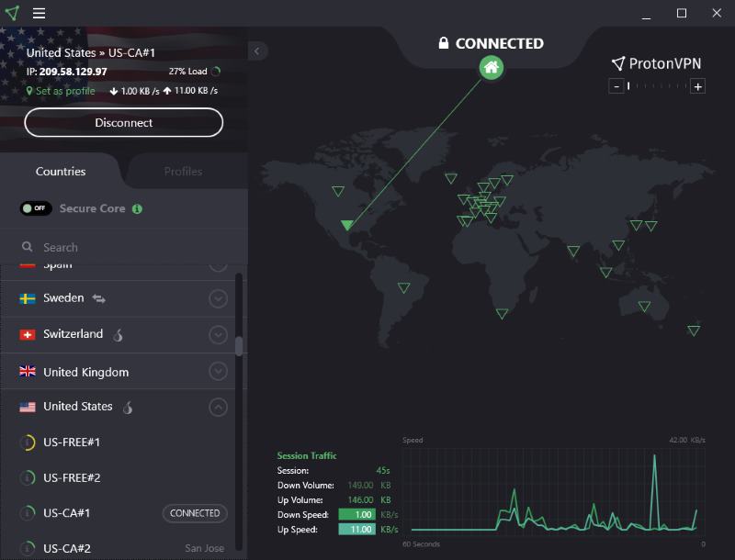The height and width of the screenshot is (560, 735).
Task: Click the Hong Kong server marker on map
Action: (618, 245)
